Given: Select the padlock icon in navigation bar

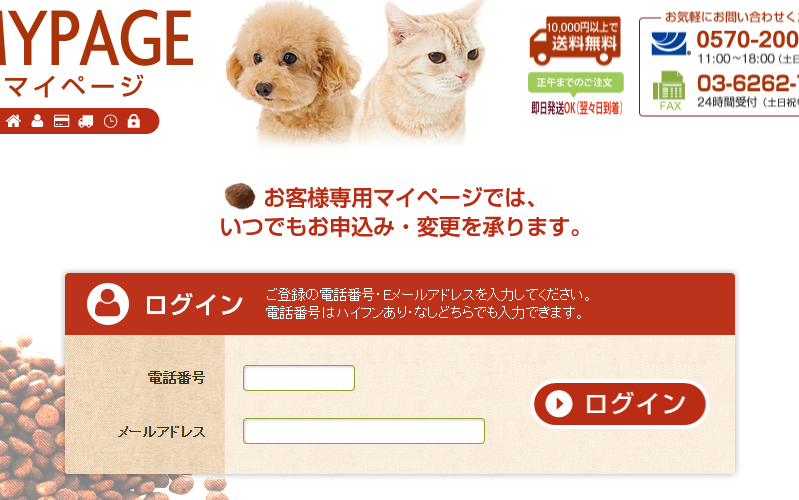Looking at the screenshot, I should [x=134, y=121].
